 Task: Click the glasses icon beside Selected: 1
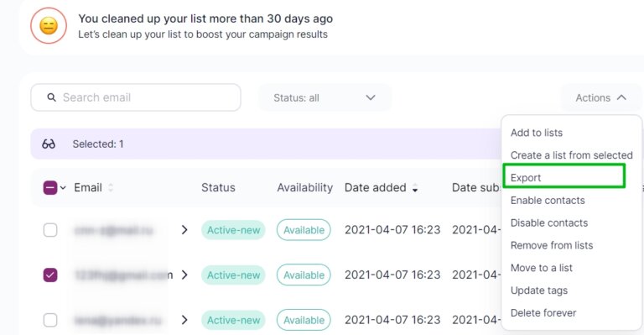[49, 144]
